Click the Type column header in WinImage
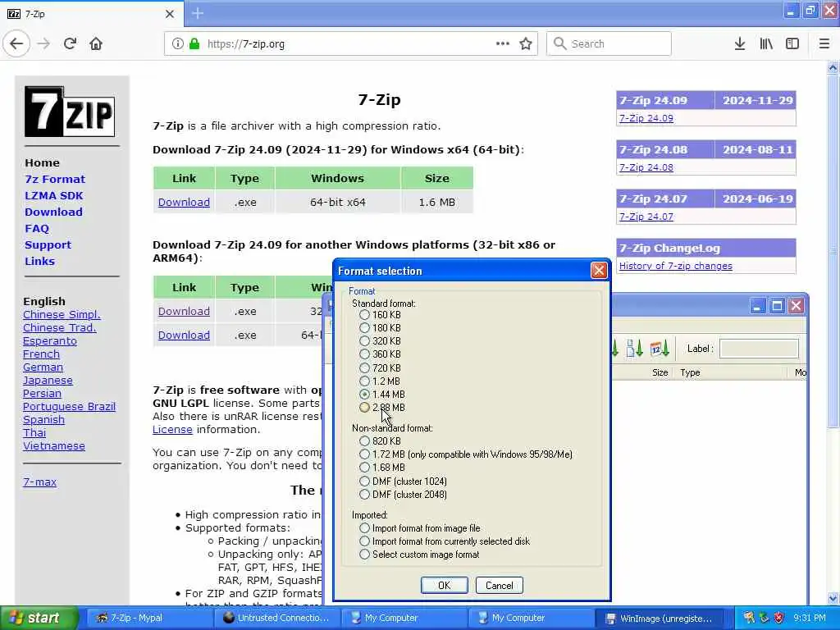The image size is (840, 630). tap(731, 372)
